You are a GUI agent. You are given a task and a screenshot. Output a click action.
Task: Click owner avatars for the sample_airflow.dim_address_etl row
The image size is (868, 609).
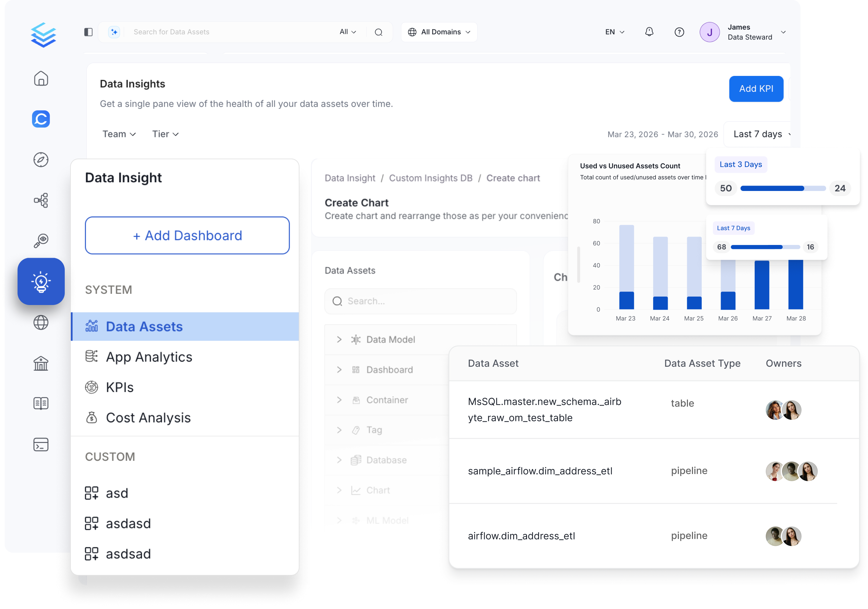792,471
